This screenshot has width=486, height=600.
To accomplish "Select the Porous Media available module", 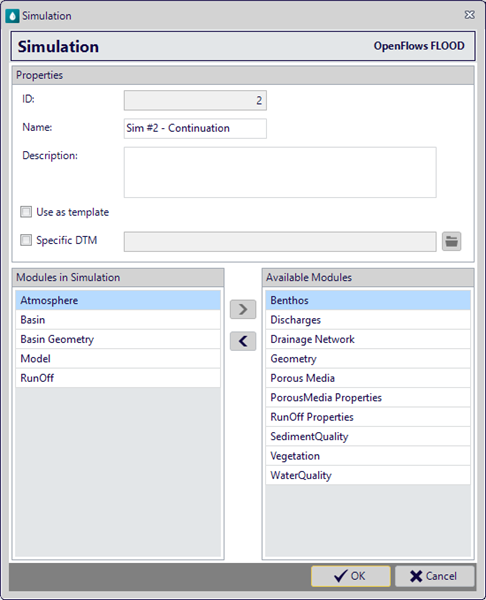I will (x=368, y=378).
